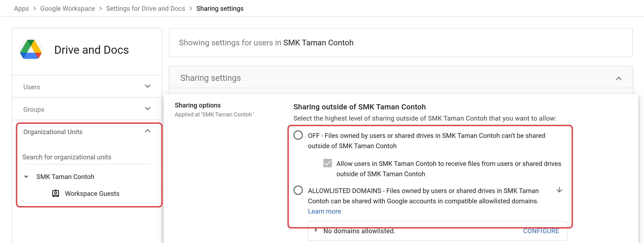Expand the Users section

click(147, 86)
